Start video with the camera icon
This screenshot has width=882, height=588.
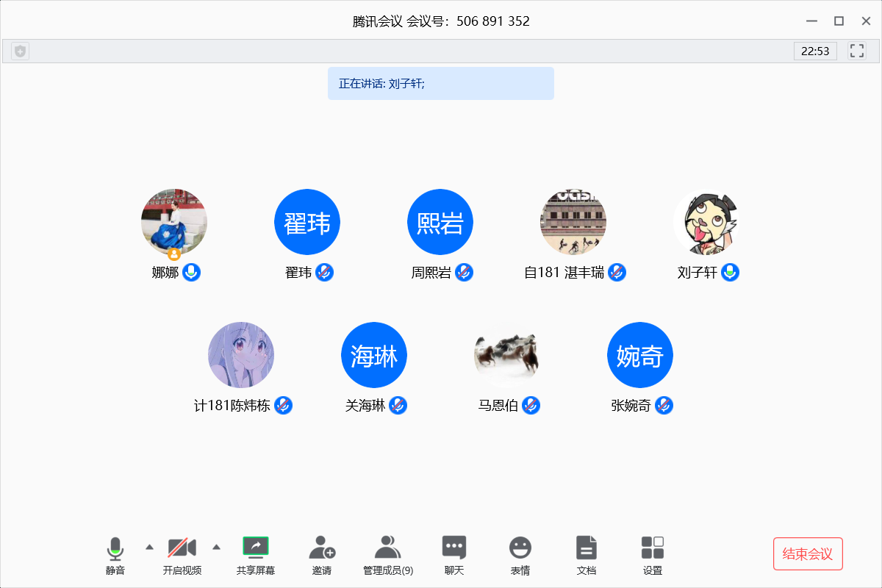click(182, 548)
